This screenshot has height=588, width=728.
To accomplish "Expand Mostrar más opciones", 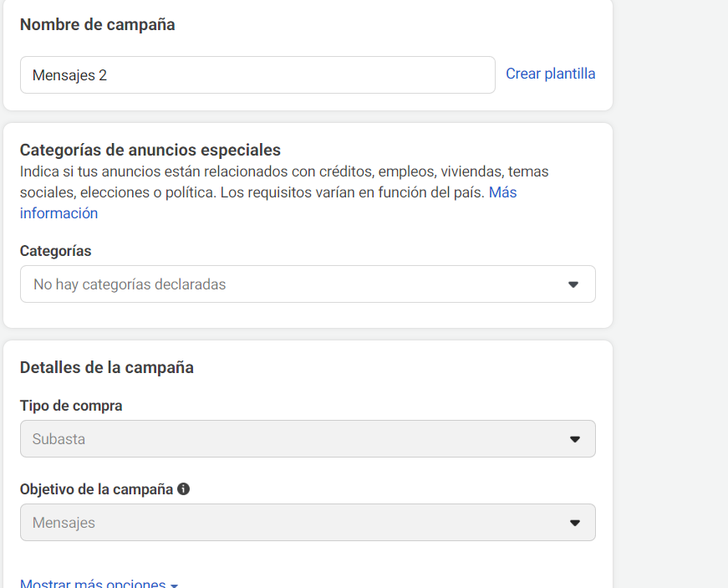I will 93,583.
